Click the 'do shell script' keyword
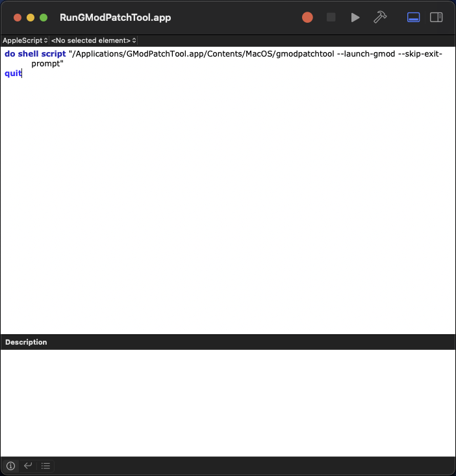Image resolution: width=456 pixels, height=476 pixels. pyautogui.click(x=35, y=54)
